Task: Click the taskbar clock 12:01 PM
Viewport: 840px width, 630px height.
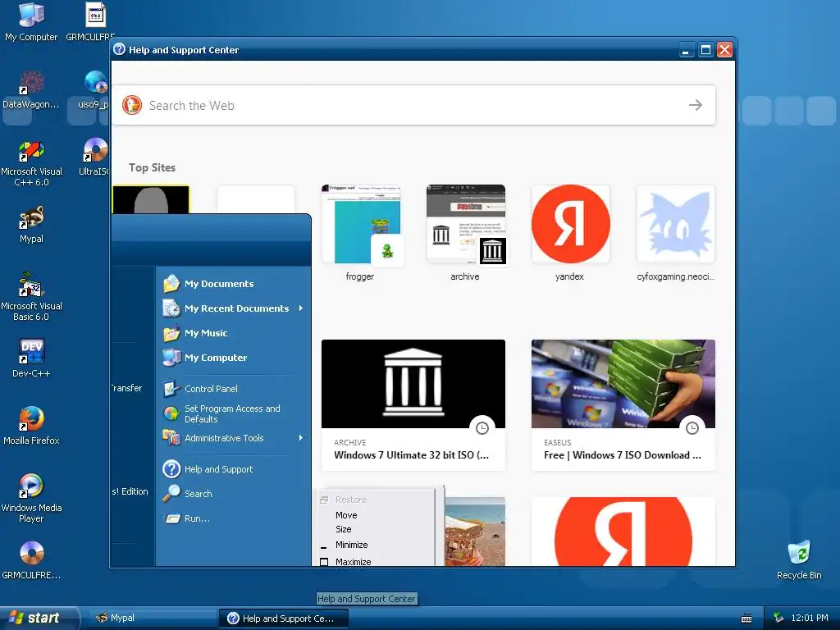Action: (x=810, y=618)
